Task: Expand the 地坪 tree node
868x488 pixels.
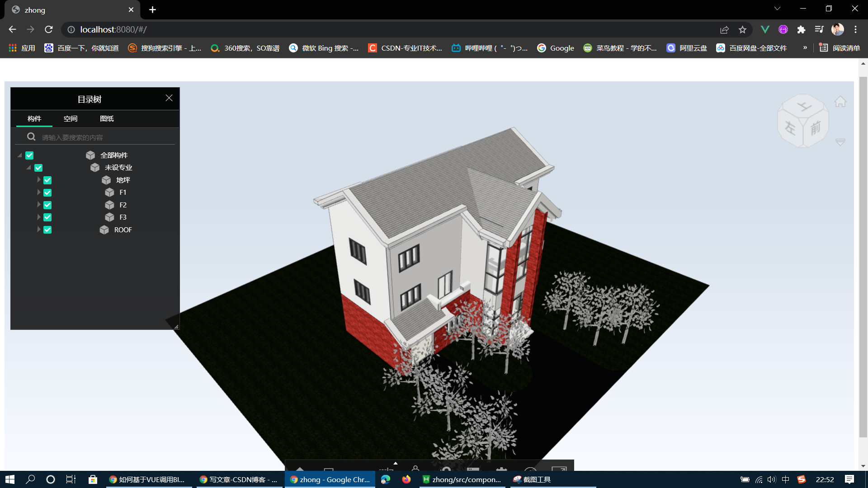Action: 39,180
